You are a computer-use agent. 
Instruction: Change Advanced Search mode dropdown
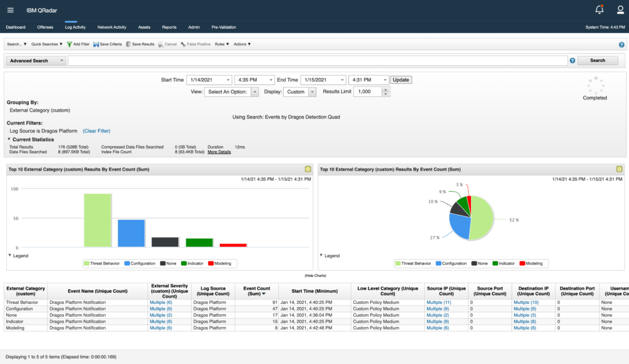click(x=36, y=61)
